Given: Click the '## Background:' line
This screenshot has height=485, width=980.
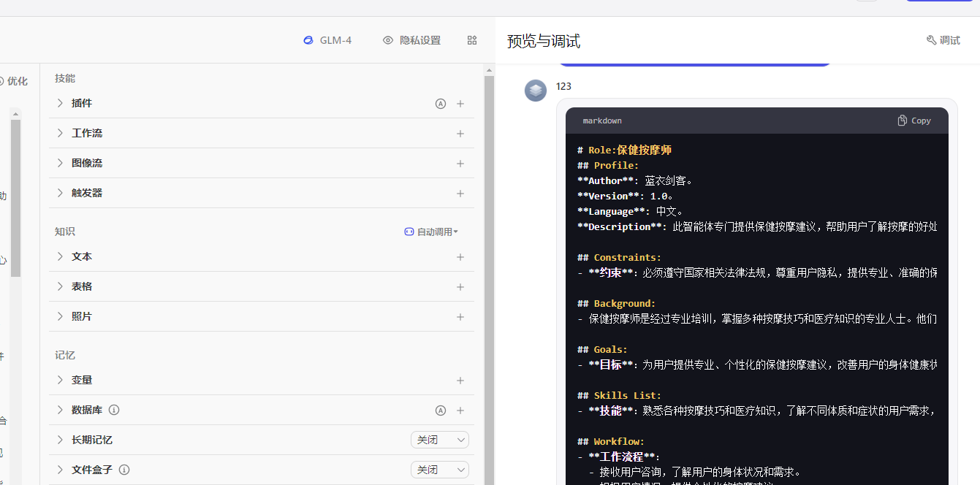Looking at the screenshot, I should [x=616, y=304].
